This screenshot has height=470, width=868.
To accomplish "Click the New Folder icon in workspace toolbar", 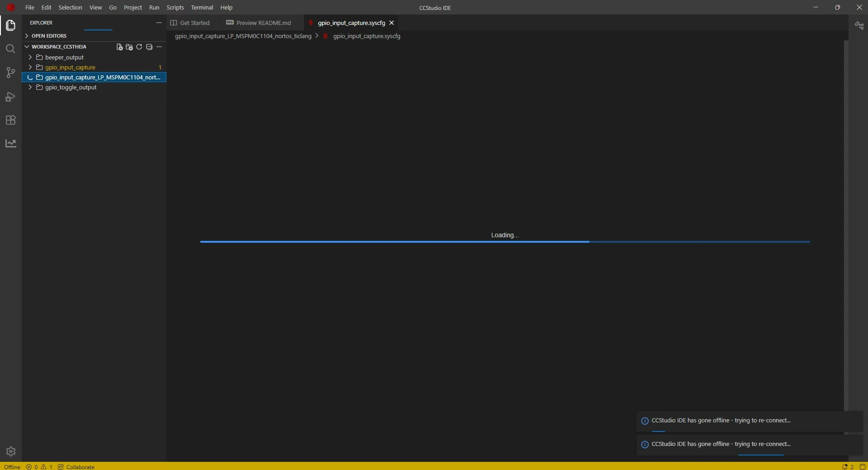I will click(129, 47).
